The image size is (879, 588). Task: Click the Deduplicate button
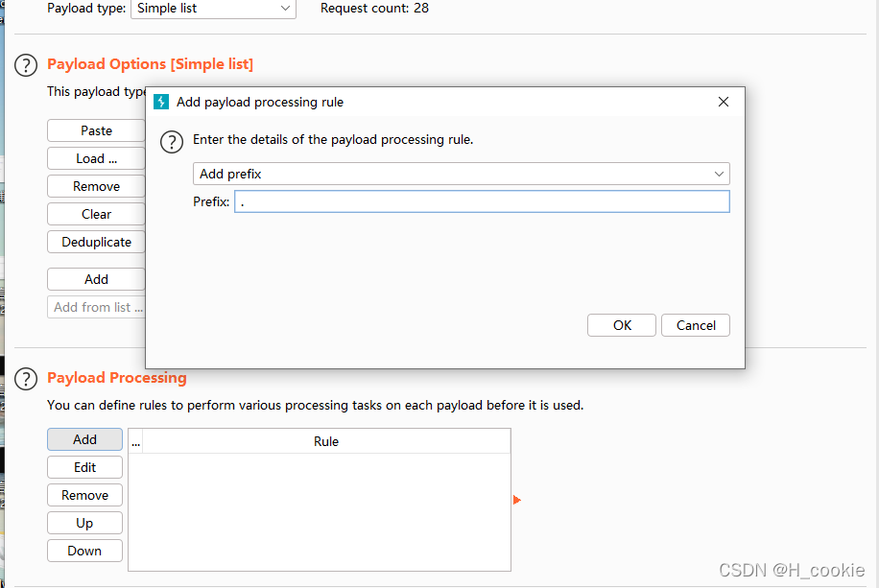coord(96,242)
